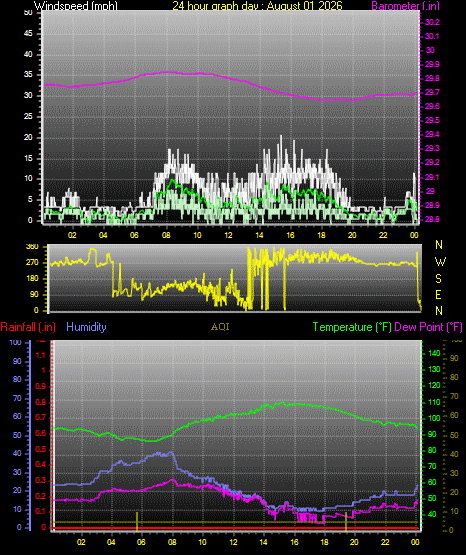Click the W compass label
Screen dimensions: 466x555
440,262
